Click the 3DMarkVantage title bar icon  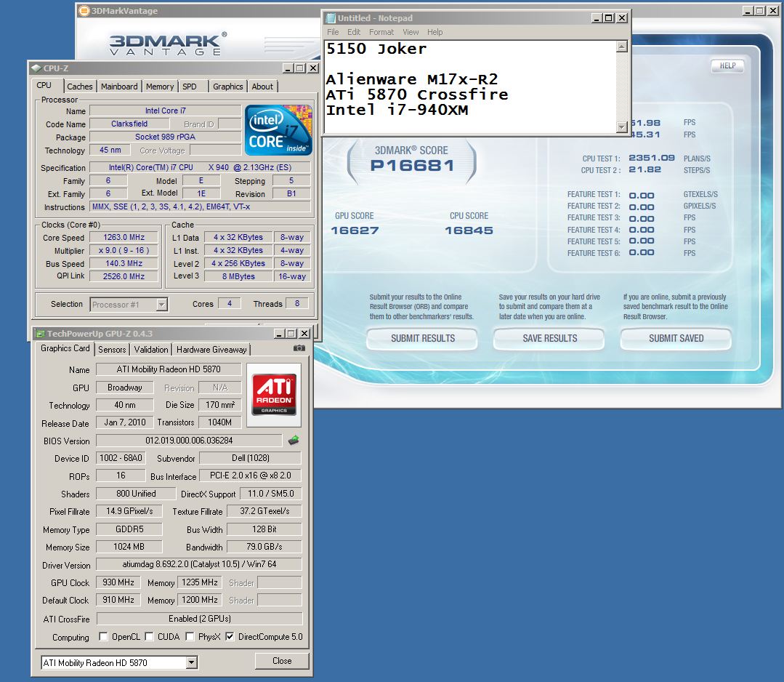point(84,11)
